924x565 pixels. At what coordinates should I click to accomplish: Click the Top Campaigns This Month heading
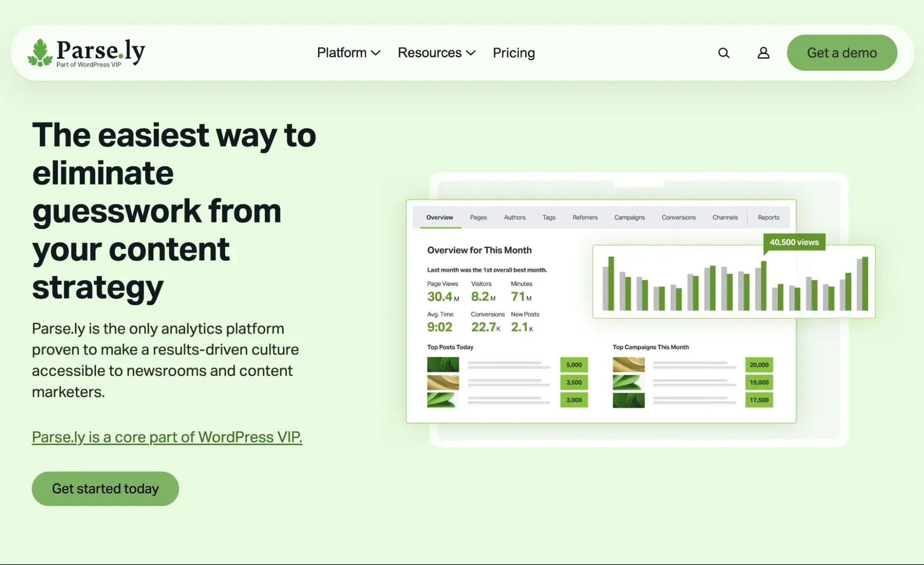click(x=650, y=347)
